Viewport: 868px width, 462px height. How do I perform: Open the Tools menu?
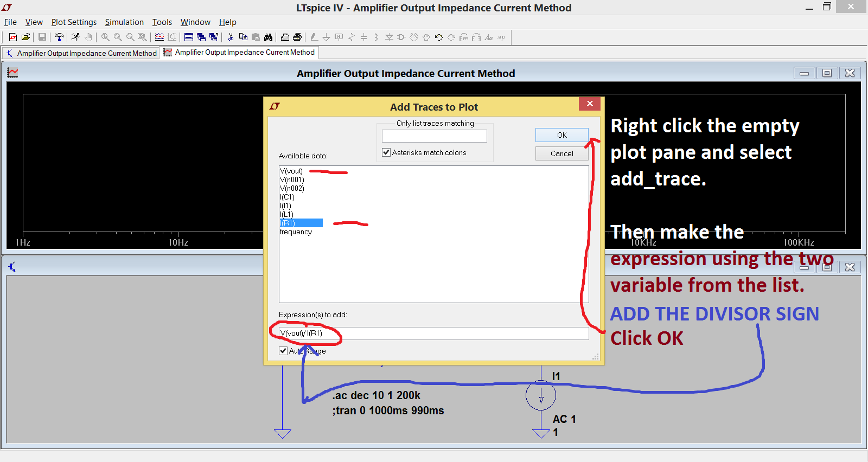click(162, 22)
